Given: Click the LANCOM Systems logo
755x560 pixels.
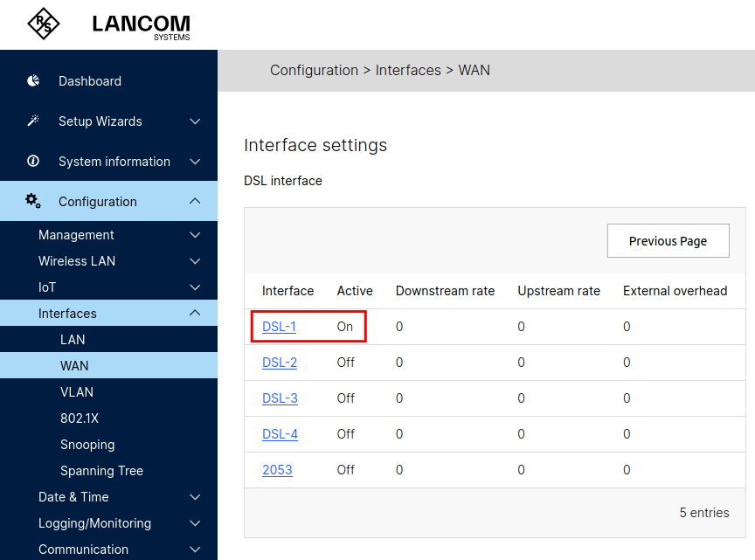Looking at the screenshot, I should pos(141,27).
